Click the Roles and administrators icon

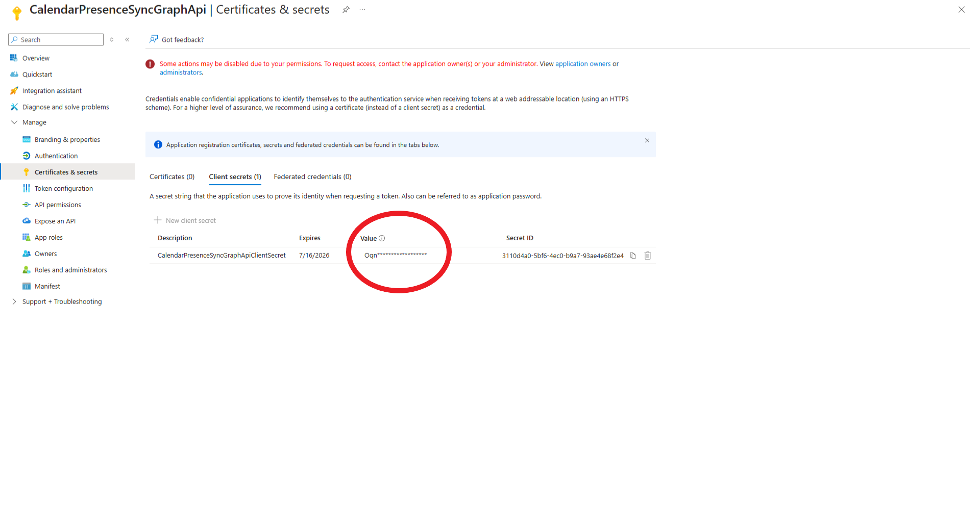point(27,270)
